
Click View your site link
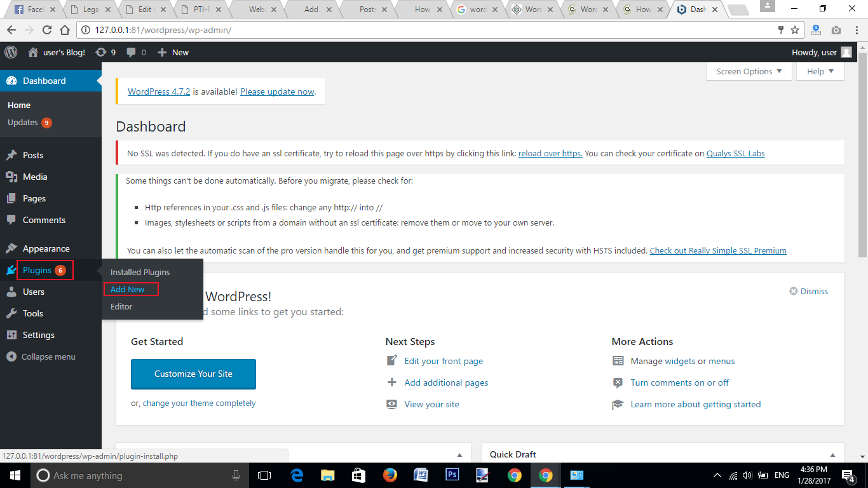pos(431,404)
